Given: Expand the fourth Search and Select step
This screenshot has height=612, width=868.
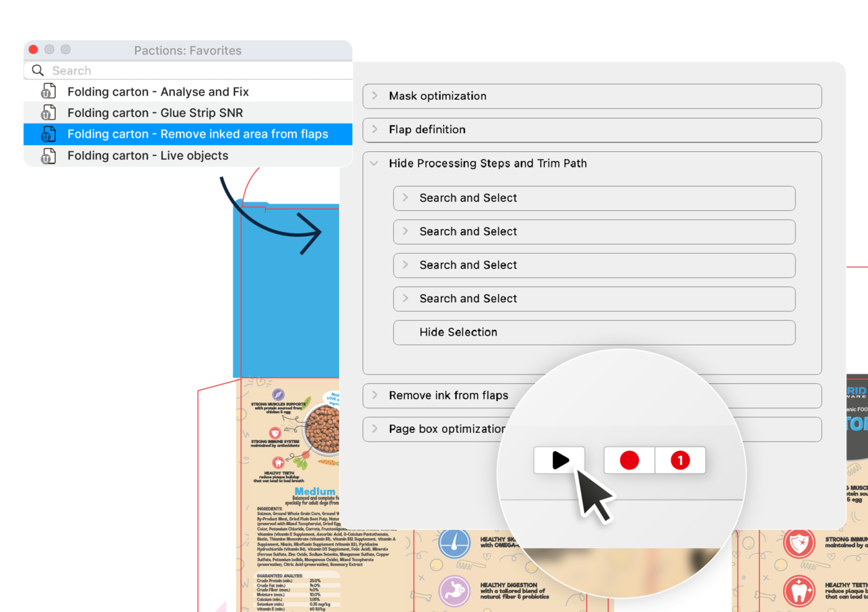Looking at the screenshot, I should tap(406, 299).
